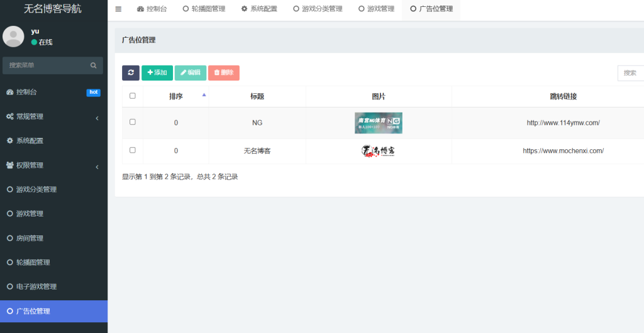The width and height of the screenshot is (644, 333).
Task: Click the hot badge next to 控制台
Action: coord(94,93)
